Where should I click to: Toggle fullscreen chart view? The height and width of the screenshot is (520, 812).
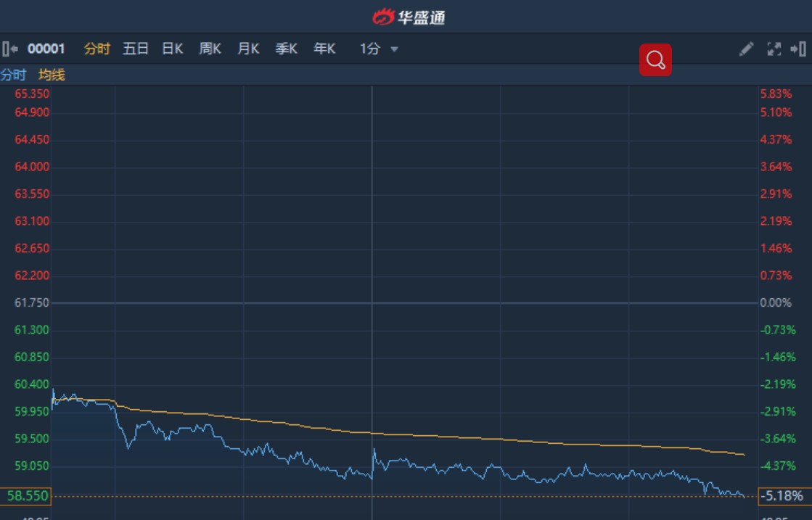pos(774,49)
